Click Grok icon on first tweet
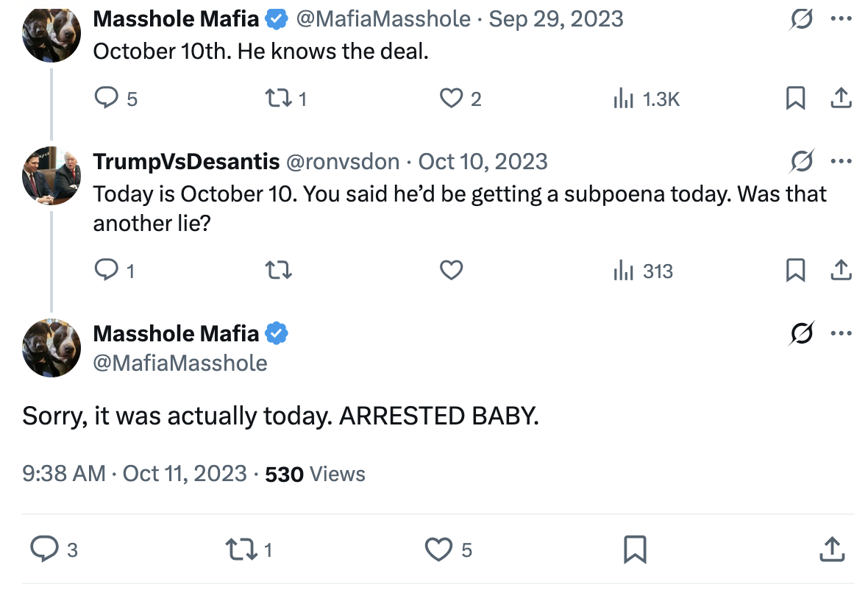Viewport: 868px width, 590px height. [x=801, y=19]
